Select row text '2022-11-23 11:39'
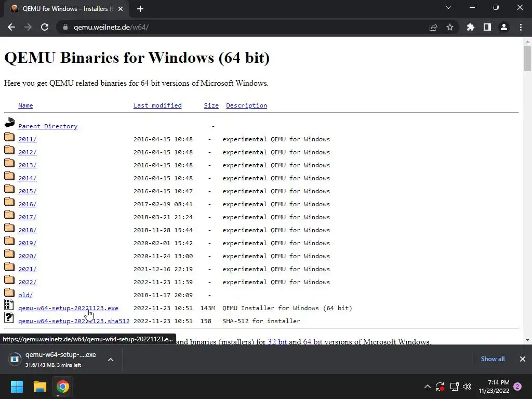Image resolution: width=532 pixels, height=399 pixels. click(x=163, y=282)
